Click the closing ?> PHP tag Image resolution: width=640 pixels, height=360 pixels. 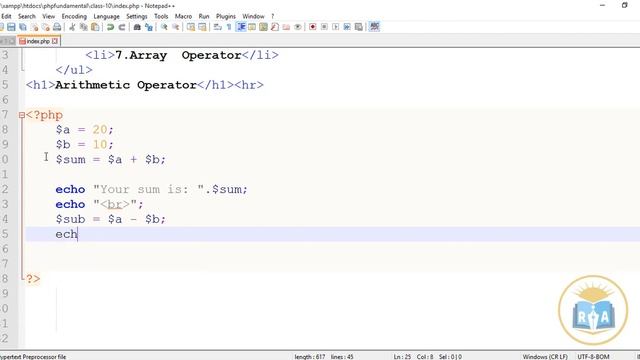point(33,279)
